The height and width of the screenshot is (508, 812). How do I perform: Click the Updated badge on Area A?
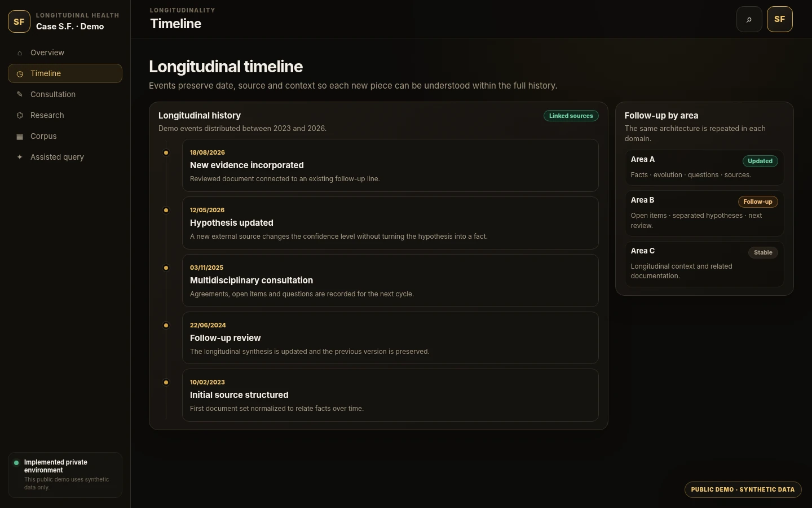[760, 161]
